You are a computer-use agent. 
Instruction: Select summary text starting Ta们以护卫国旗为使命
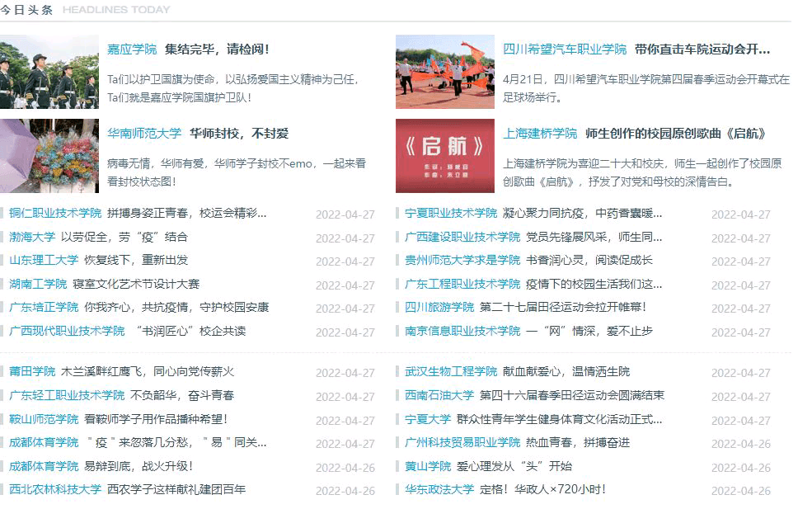[233, 88]
